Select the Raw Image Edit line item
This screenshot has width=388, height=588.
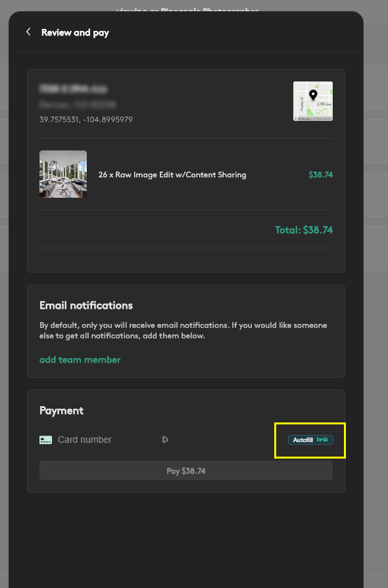[x=172, y=175]
